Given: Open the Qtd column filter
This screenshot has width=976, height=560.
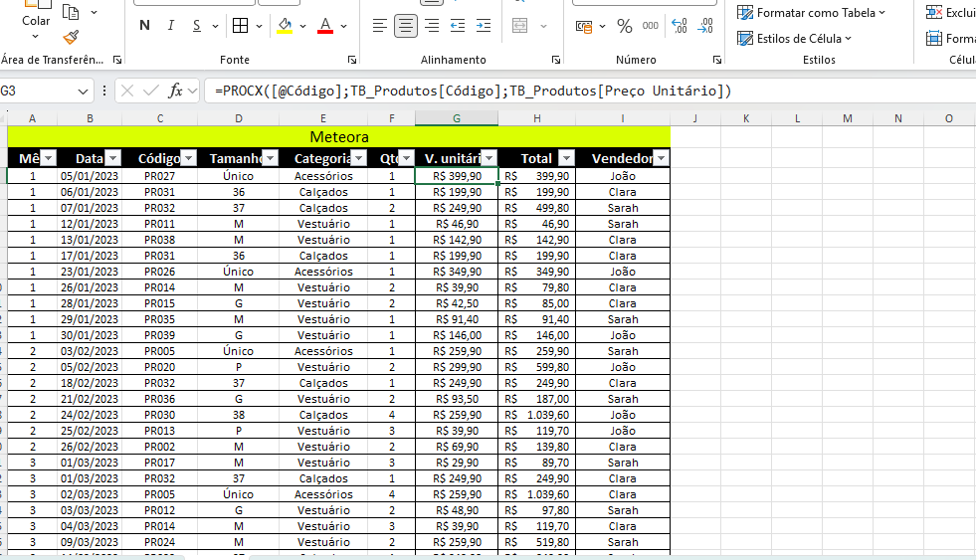Looking at the screenshot, I should tap(407, 158).
